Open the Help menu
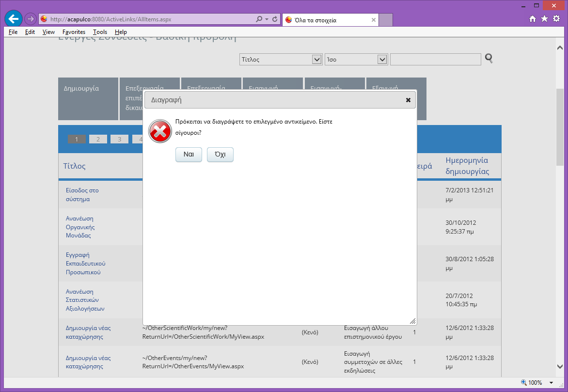Image resolution: width=568 pixels, height=392 pixels. click(121, 32)
